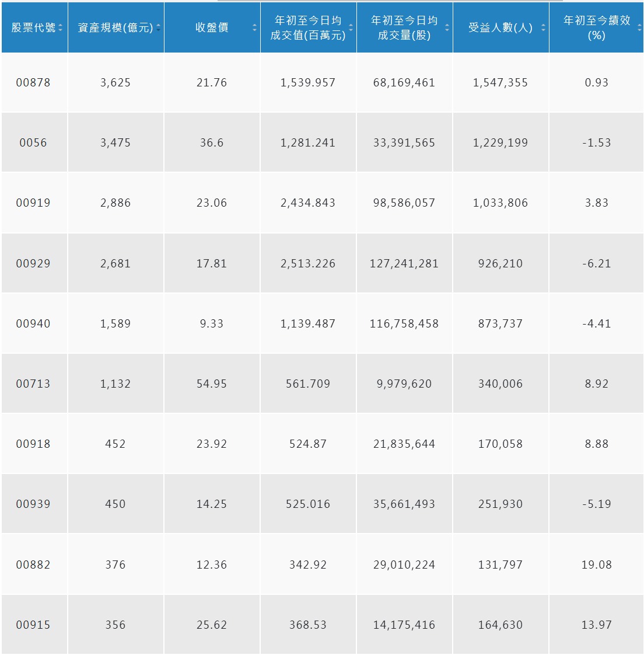The image size is (644, 655).
Task: Click the 00919 stock code
Action: click(33, 203)
